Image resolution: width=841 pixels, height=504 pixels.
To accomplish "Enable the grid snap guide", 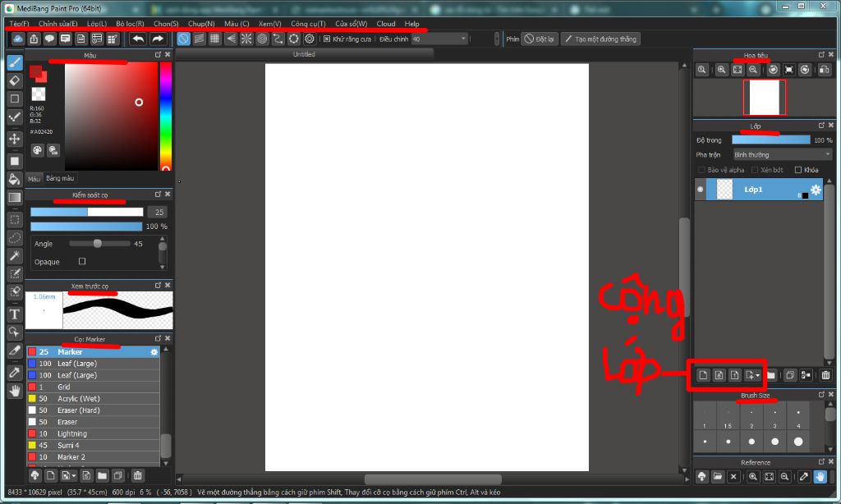I will (214, 39).
